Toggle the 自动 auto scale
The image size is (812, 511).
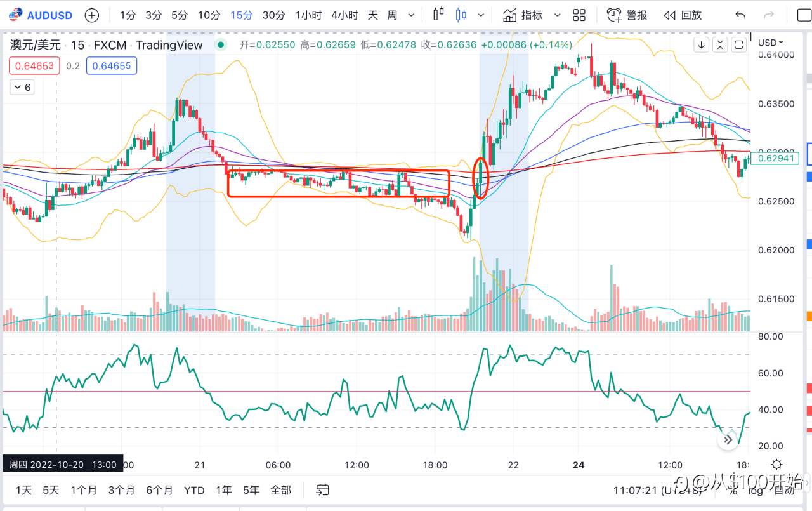pos(783,491)
